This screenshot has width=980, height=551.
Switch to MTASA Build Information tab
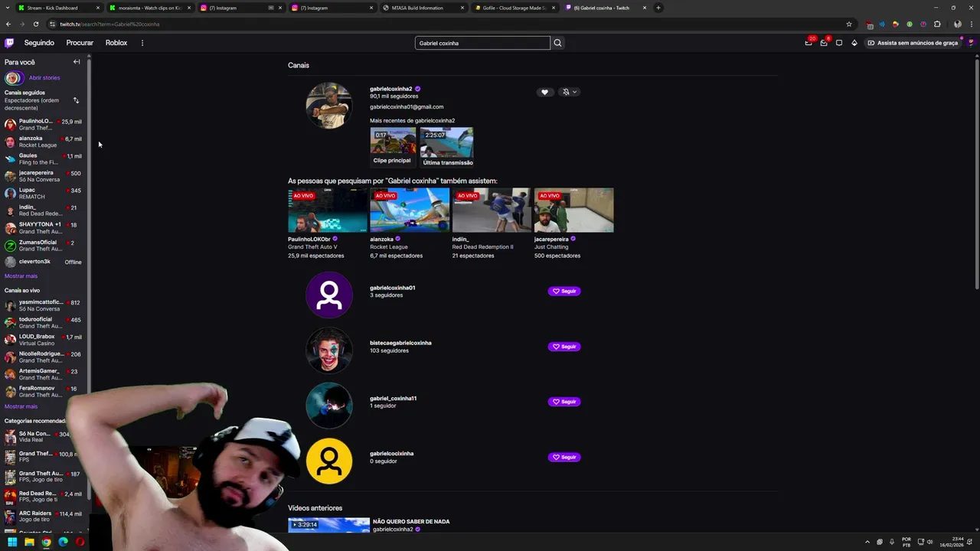click(x=423, y=8)
